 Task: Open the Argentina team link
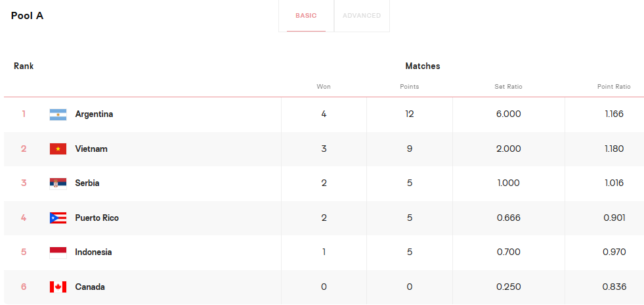[94, 114]
